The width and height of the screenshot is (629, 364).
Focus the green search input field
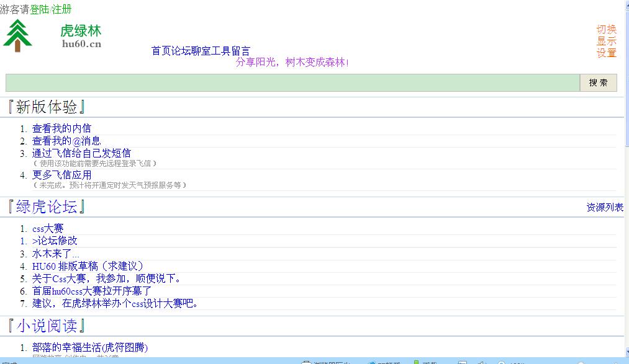pyautogui.click(x=292, y=82)
